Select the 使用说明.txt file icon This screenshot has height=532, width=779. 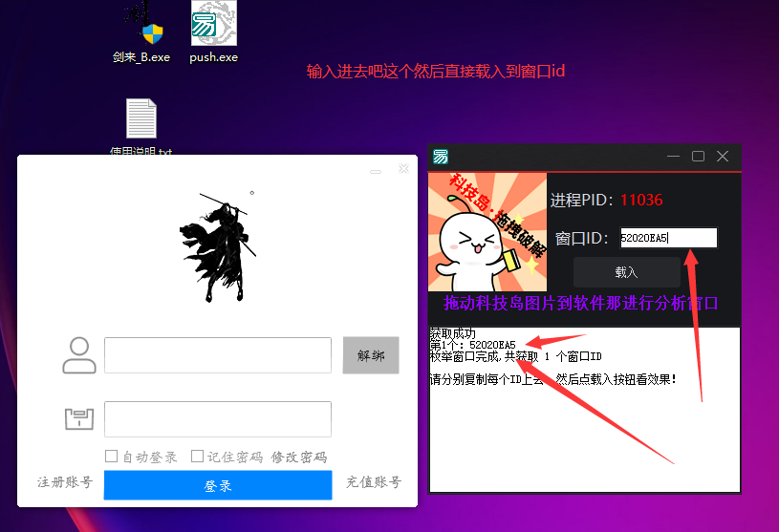141,119
